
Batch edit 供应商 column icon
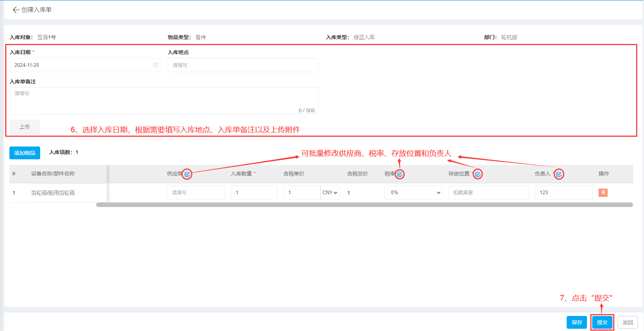pyautogui.click(x=187, y=174)
